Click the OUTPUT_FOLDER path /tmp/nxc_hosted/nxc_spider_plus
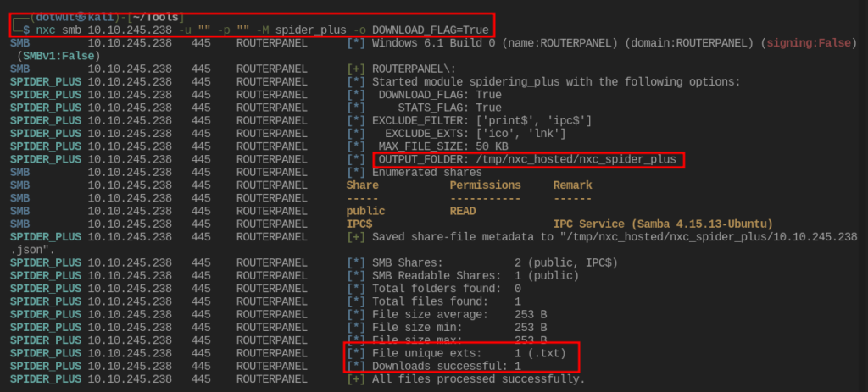Screen dimensions: 868x392 point(575,159)
